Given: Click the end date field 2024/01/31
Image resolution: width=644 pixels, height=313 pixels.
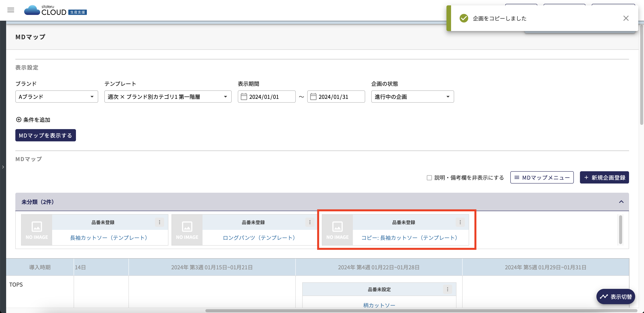Looking at the screenshot, I should click(336, 97).
